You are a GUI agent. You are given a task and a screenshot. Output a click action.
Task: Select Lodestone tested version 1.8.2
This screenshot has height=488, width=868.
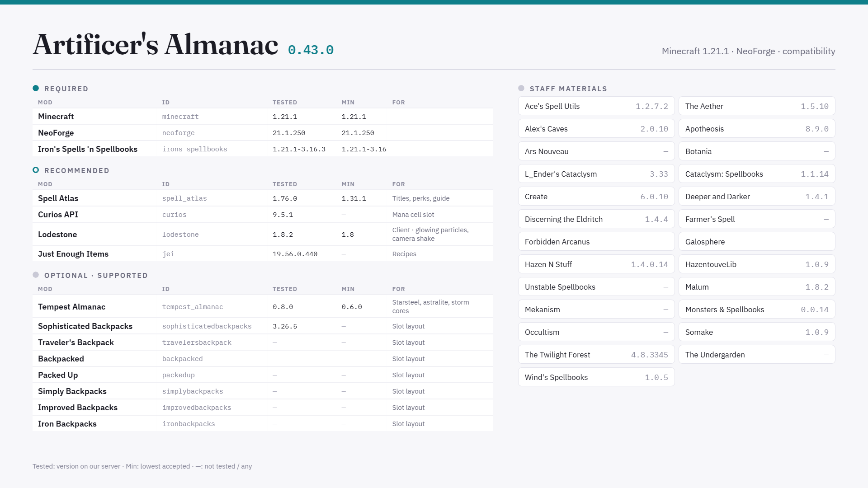pyautogui.click(x=283, y=235)
